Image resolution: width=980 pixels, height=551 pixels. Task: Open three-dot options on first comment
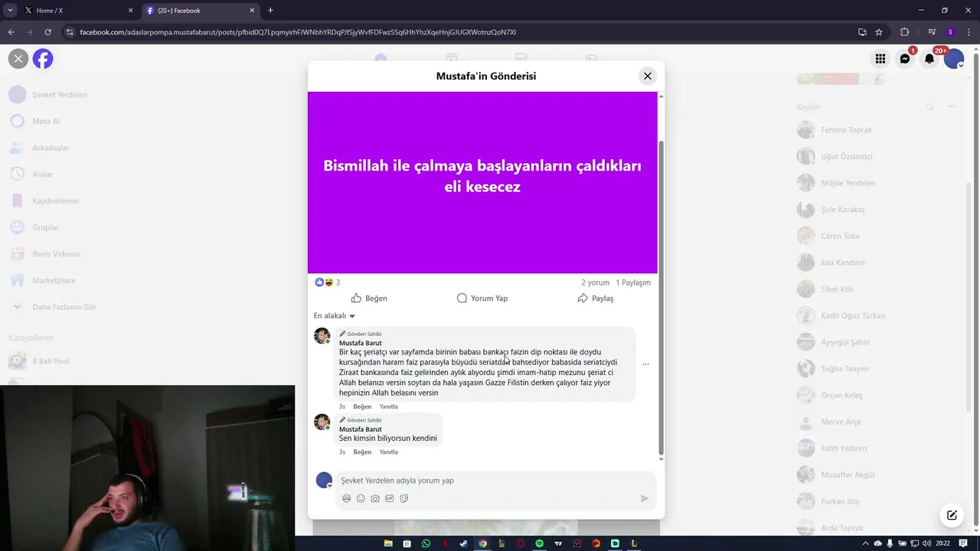pos(645,364)
